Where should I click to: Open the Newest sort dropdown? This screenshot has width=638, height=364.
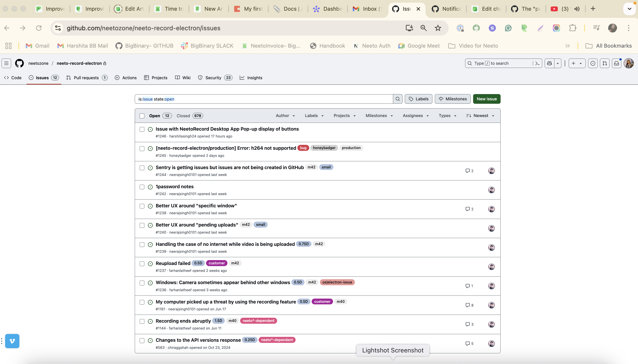[480, 115]
